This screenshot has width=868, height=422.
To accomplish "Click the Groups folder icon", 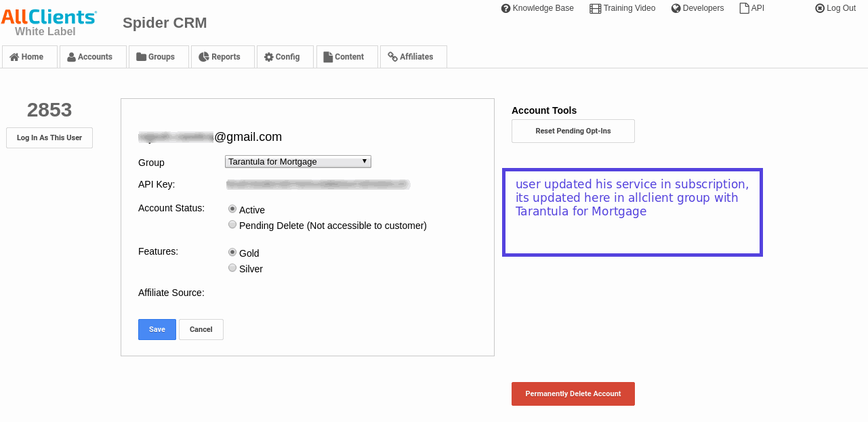I will tap(141, 57).
